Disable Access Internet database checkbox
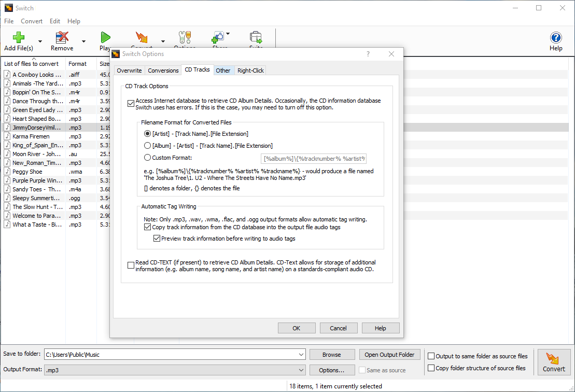Screen dimensions: 575x392 131,103
